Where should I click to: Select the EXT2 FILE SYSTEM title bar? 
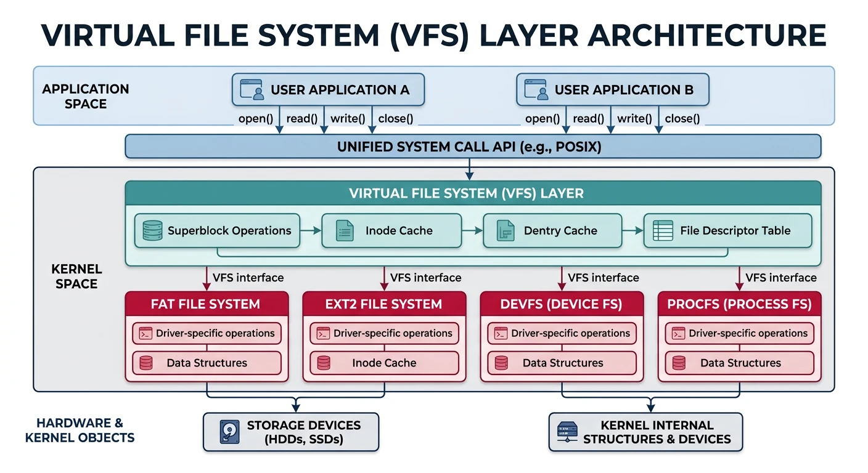(383, 303)
